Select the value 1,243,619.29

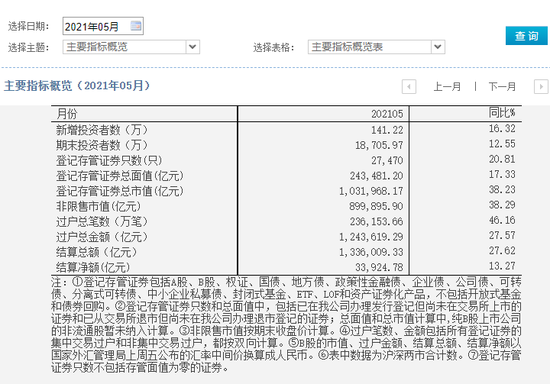[x=371, y=237]
